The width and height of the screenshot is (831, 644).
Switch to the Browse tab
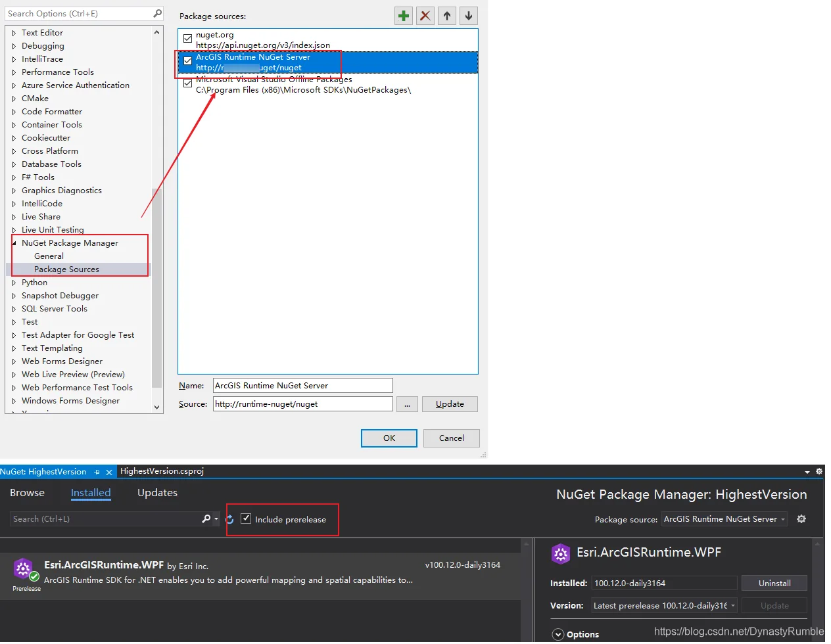click(27, 493)
